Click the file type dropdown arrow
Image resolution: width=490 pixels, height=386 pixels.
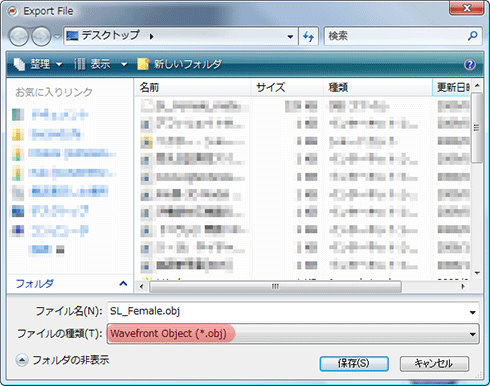point(472,334)
